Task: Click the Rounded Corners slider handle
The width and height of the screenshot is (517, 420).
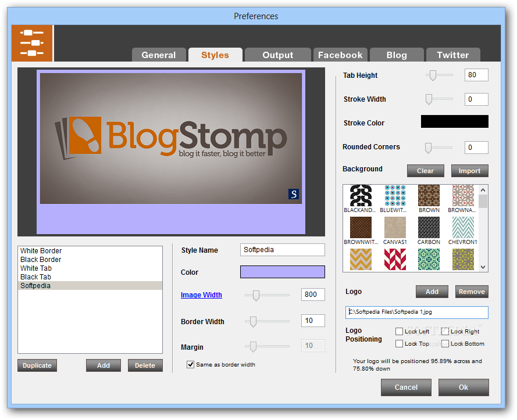Action: point(428,148)
